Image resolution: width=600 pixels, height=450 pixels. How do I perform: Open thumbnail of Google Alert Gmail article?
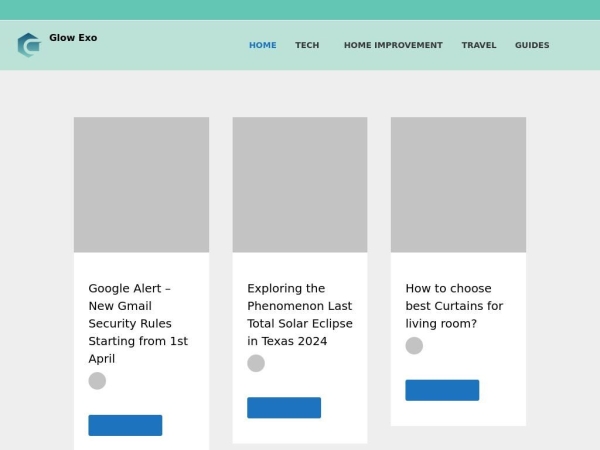point(141,184)
